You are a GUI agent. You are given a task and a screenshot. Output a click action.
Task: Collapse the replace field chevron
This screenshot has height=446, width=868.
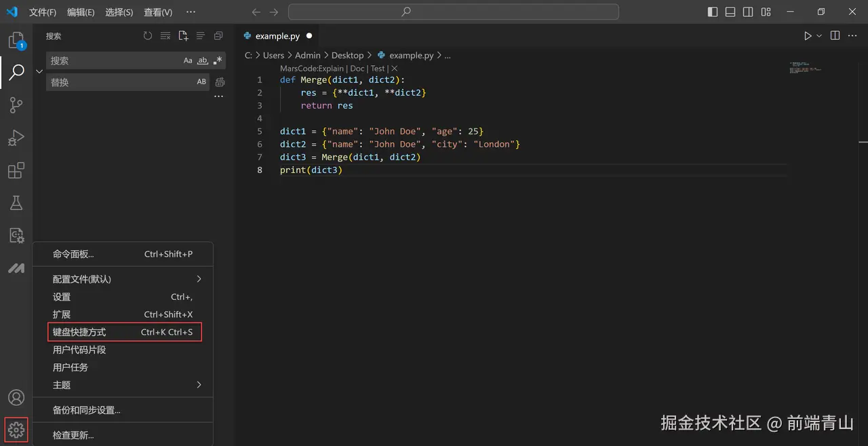click(x=39, y=71)
